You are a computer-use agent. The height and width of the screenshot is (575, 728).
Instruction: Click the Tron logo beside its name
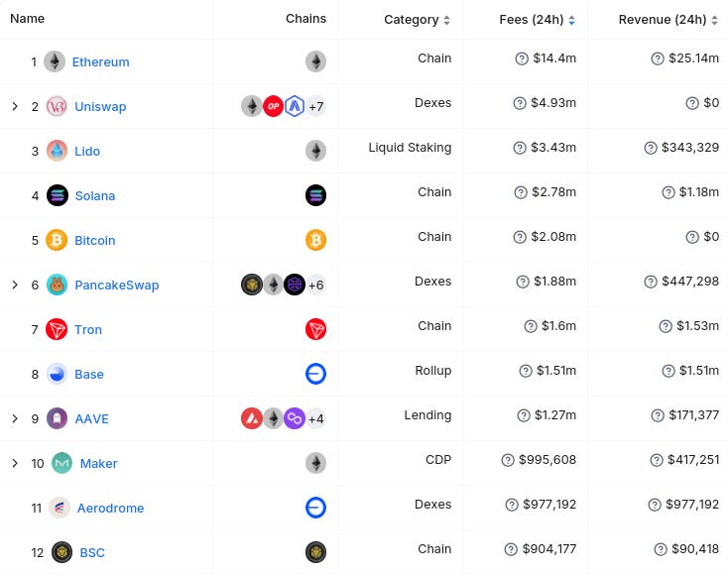[x=57, y=329]
